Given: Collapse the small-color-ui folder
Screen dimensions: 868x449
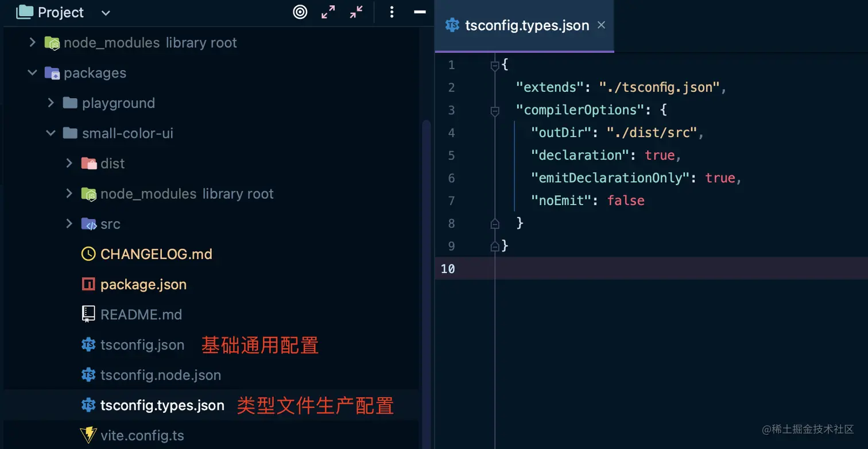Looking at the screenshot, I should (51, 133).
